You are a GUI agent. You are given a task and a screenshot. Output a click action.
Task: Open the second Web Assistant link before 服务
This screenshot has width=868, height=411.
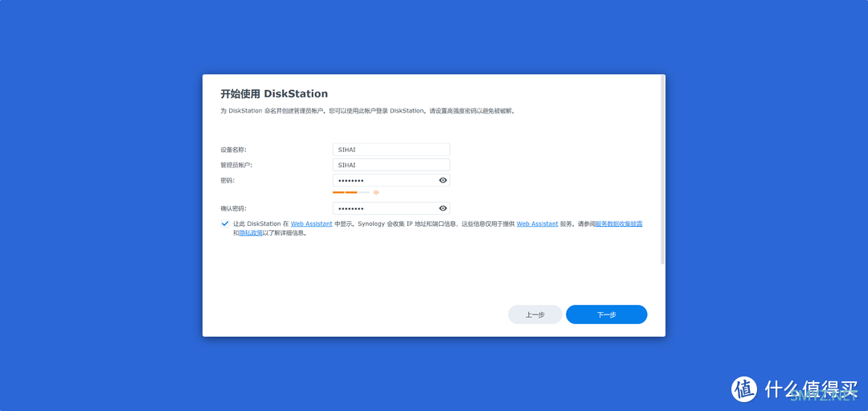(537, 224)
